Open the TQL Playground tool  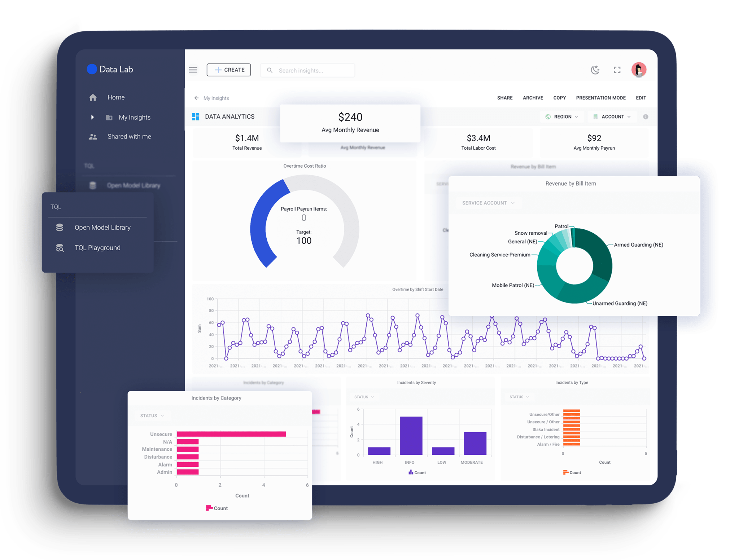[x=98, y=247]
